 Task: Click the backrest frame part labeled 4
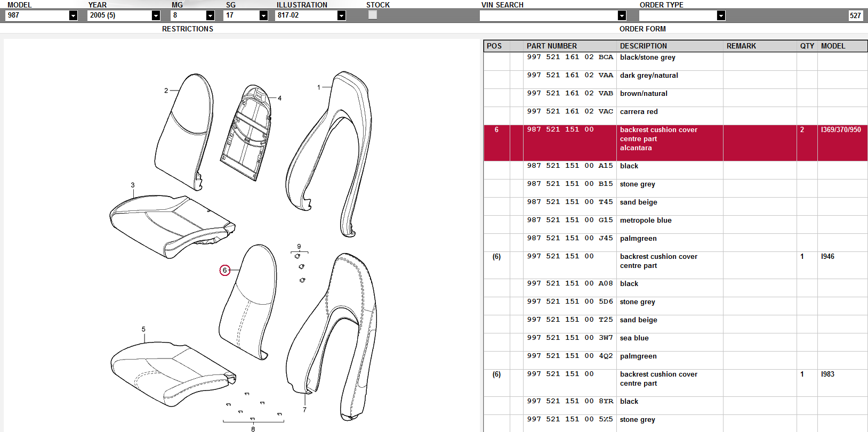click(246, 133)
